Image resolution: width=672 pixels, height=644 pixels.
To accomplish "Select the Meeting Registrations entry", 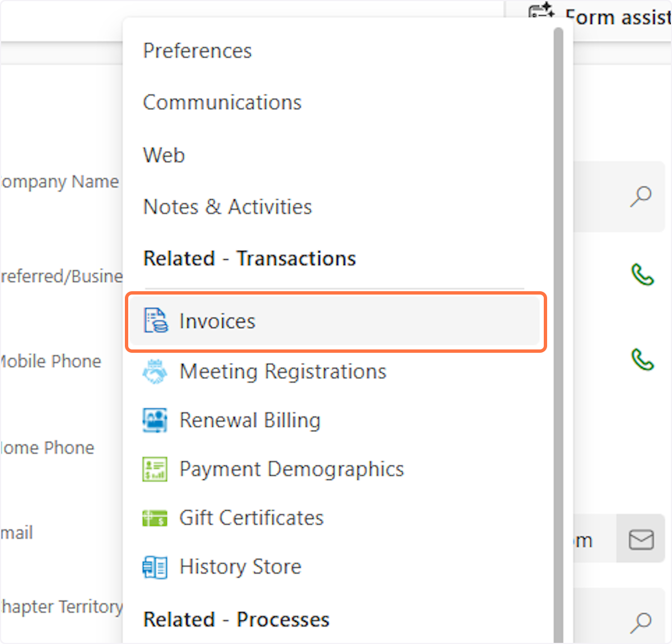I will [x=283, y=371].
